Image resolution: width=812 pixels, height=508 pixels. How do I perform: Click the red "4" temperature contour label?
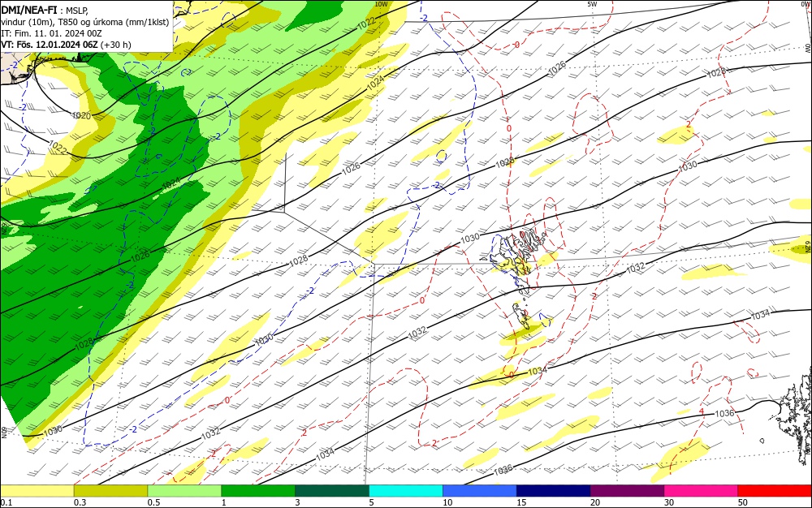pyautogui.click(x=702, y=411)
